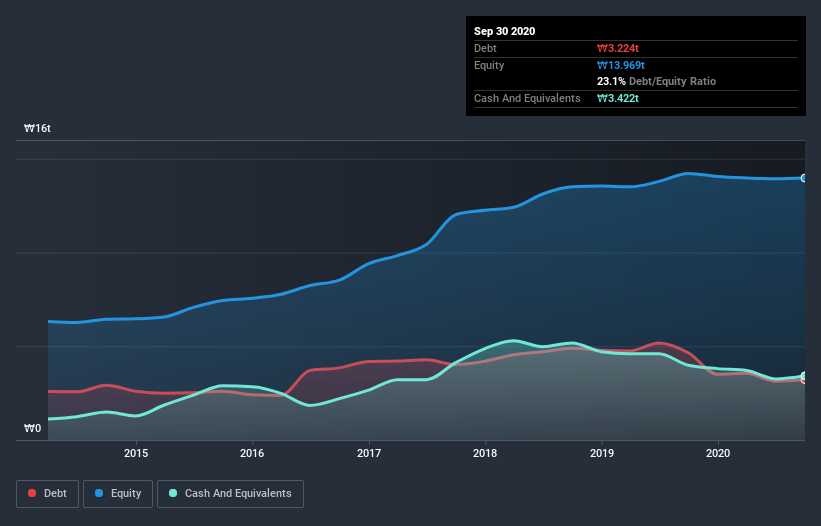Screen dimensions: 821x526
Task: Toggle the Debt legend button
Action: pos(47,494)
